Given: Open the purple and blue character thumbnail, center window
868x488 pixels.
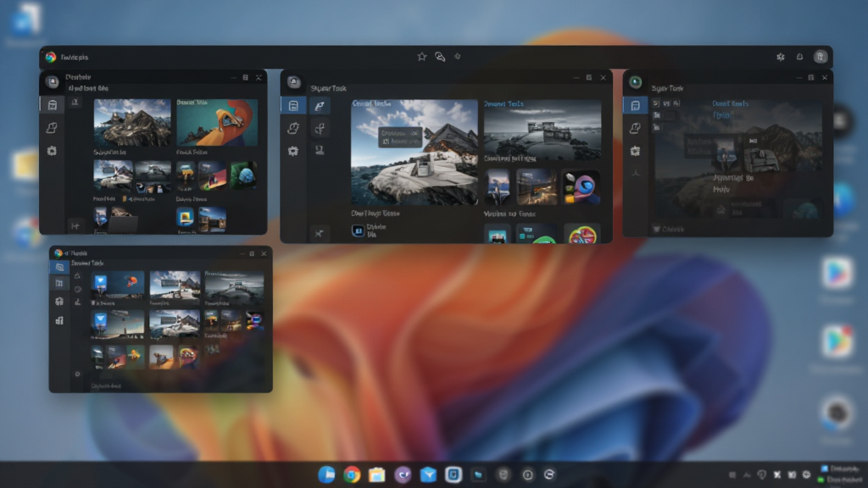Looking at the screenshot, I should 581,187.
